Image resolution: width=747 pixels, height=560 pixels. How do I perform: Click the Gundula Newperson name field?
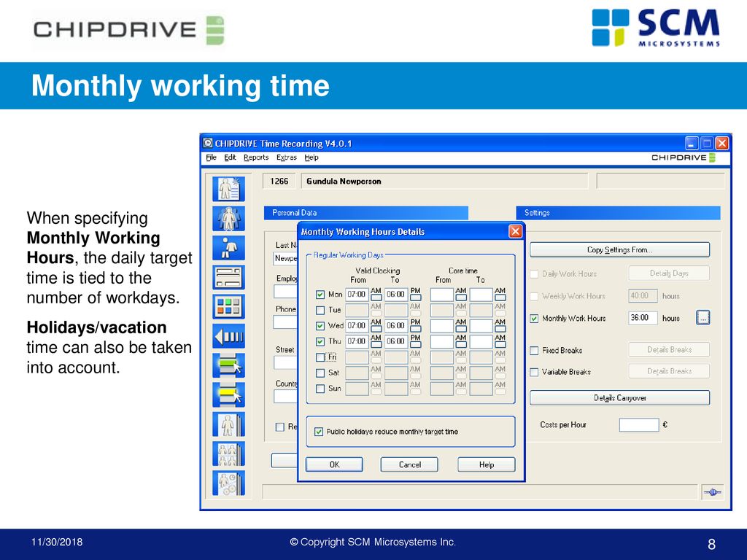point(444,182)
